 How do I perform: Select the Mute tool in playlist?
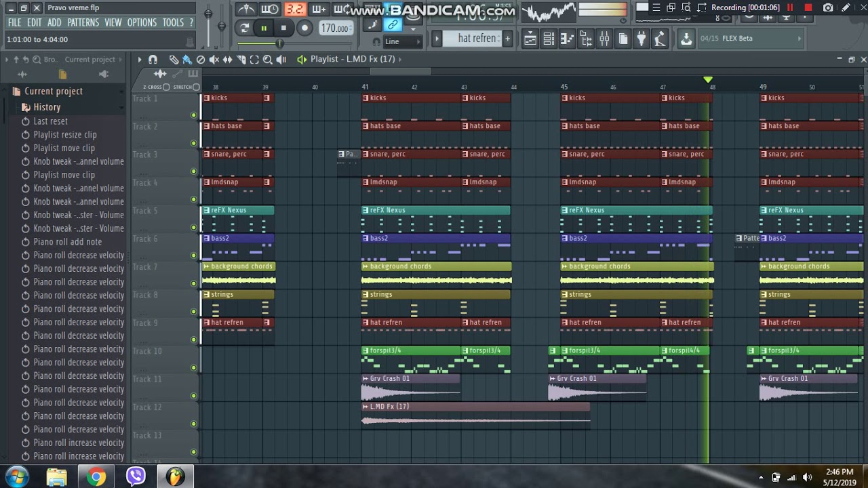[x=214, y=60]
